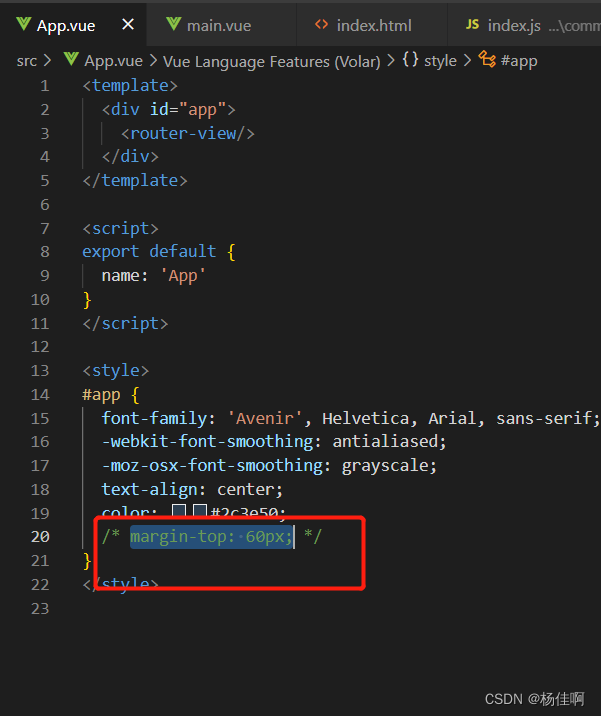
Task: Open the #app breadcrumb symbol
Action: [519, 61]
